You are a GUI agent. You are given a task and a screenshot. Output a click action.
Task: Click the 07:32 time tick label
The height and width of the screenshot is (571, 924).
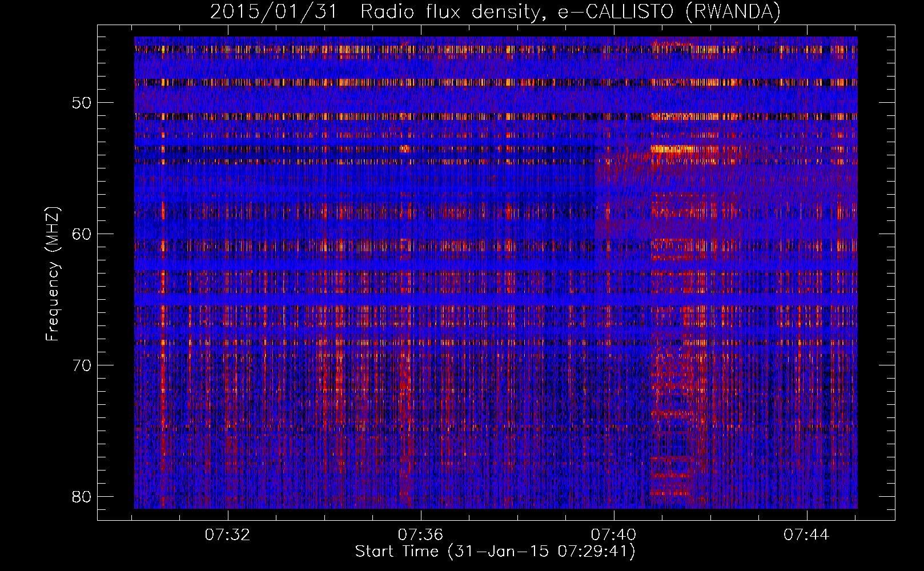[228, 535]
